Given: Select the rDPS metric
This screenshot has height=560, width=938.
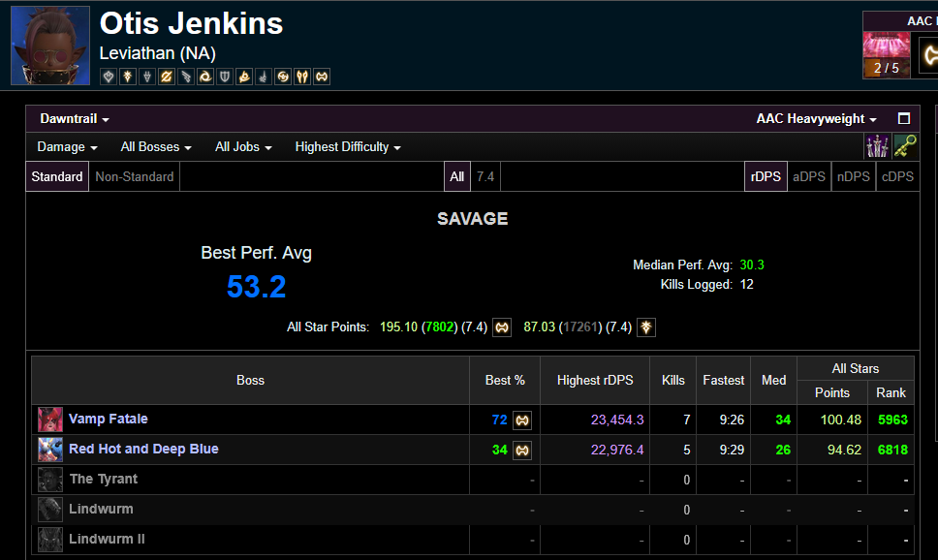Looking at the screenshot, I should (x=766, y=176).
